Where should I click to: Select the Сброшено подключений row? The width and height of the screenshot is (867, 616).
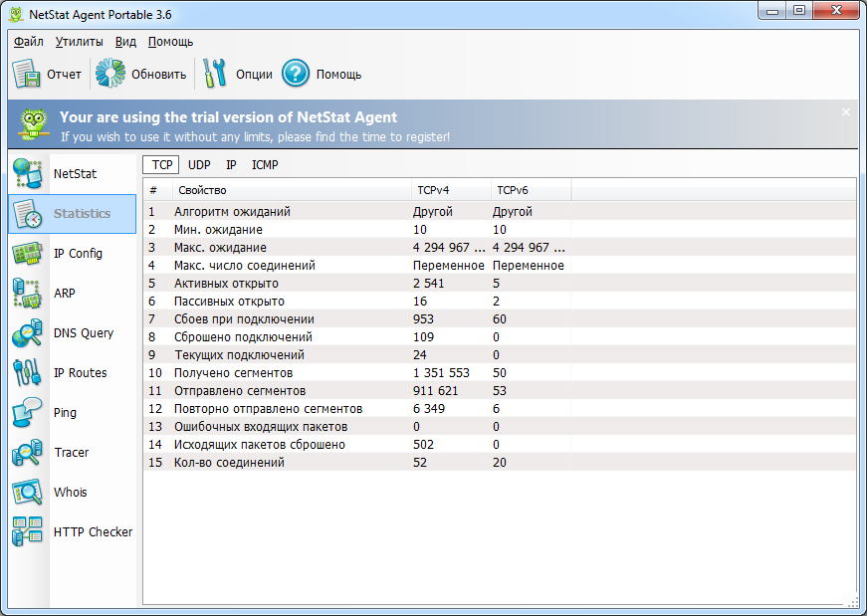pyautogui.click(x=500, y=336)
